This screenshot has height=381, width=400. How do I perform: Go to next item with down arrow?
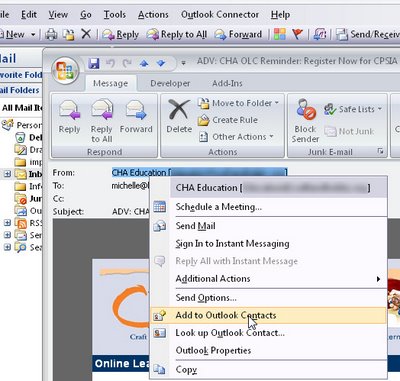coord(161,63)
